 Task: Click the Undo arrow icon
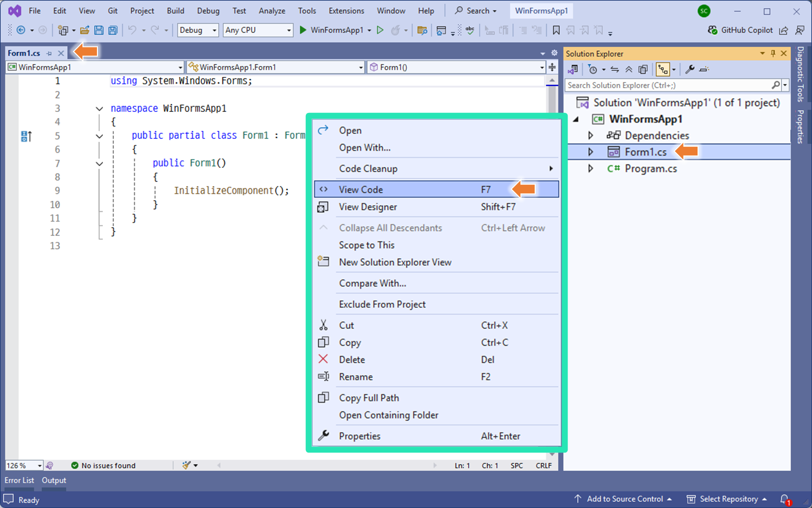point(132,30)
